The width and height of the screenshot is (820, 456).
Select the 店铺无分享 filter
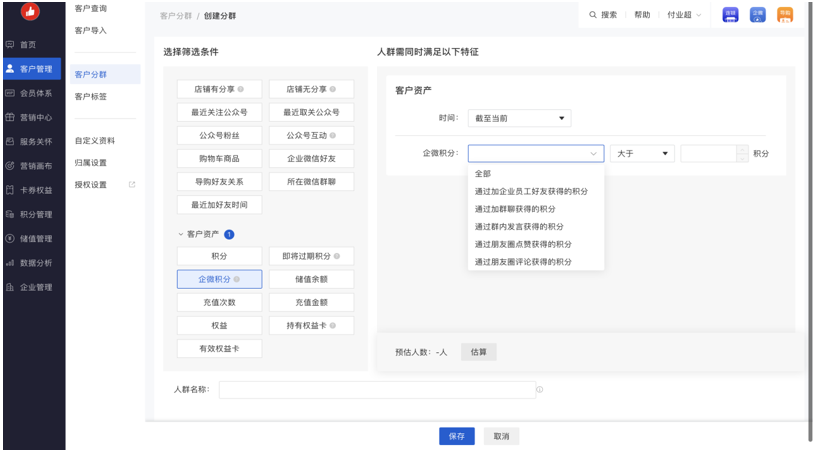click(311, 89)
